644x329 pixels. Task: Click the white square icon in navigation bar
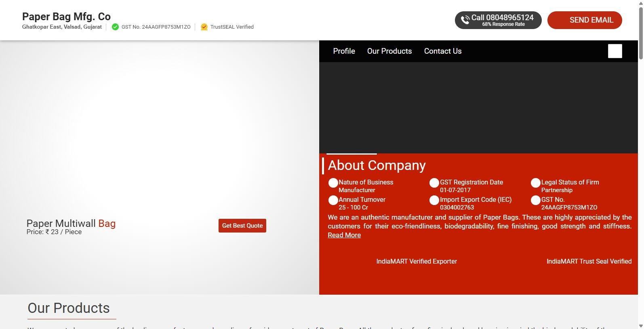[x=615, y=51]
